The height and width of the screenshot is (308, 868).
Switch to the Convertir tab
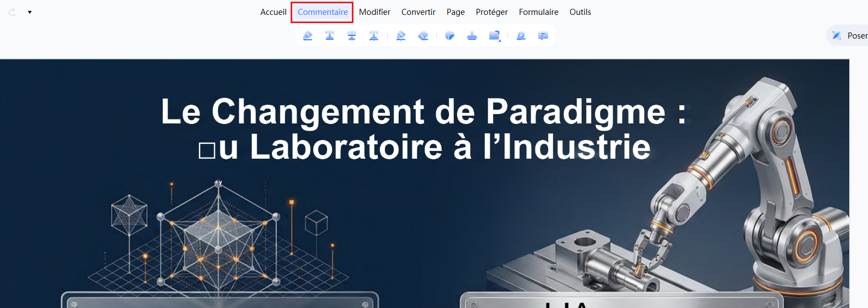click(x=419, y=12)
